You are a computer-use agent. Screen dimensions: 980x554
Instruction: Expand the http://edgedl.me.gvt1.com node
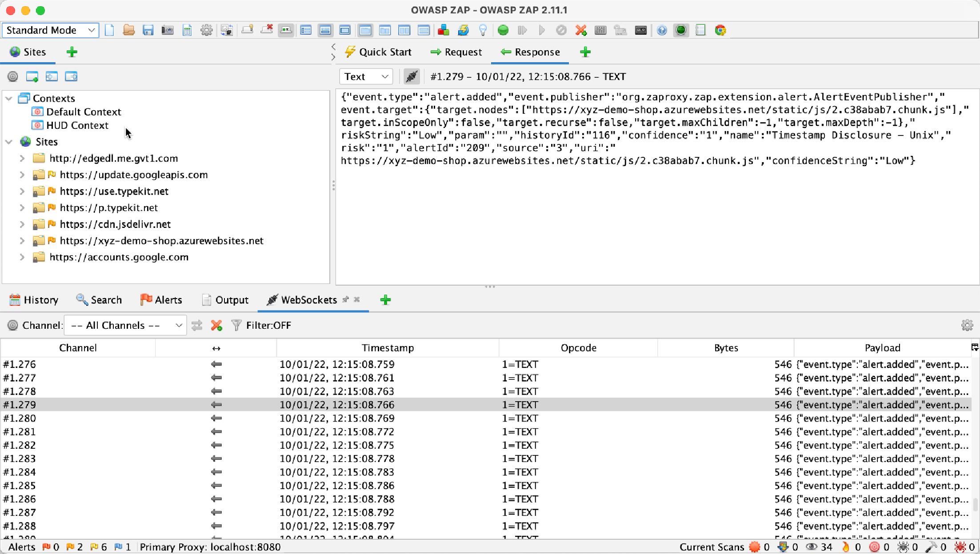[22, 158]
